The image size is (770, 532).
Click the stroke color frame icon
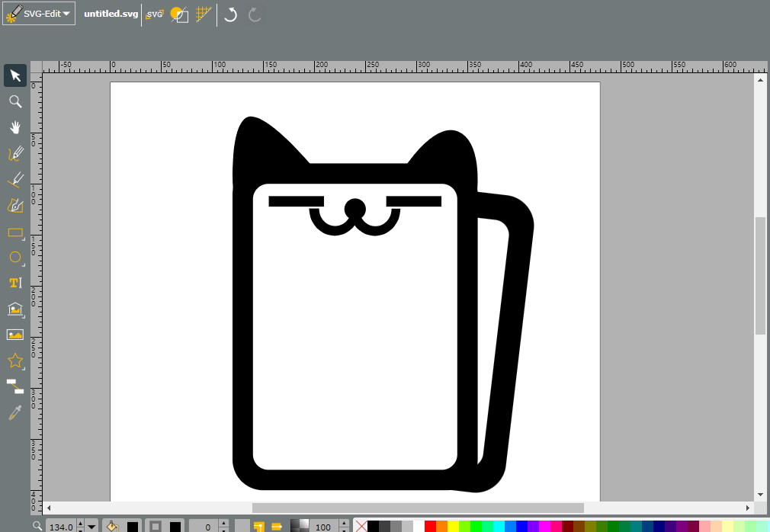pyautogui.click(x=156, y=527)
